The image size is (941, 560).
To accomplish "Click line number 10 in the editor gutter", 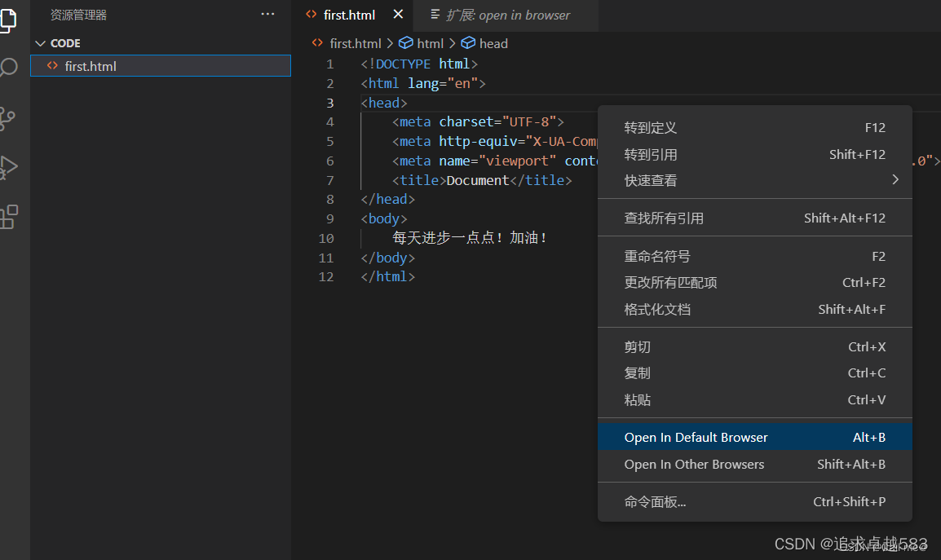I will coord(326,237).
